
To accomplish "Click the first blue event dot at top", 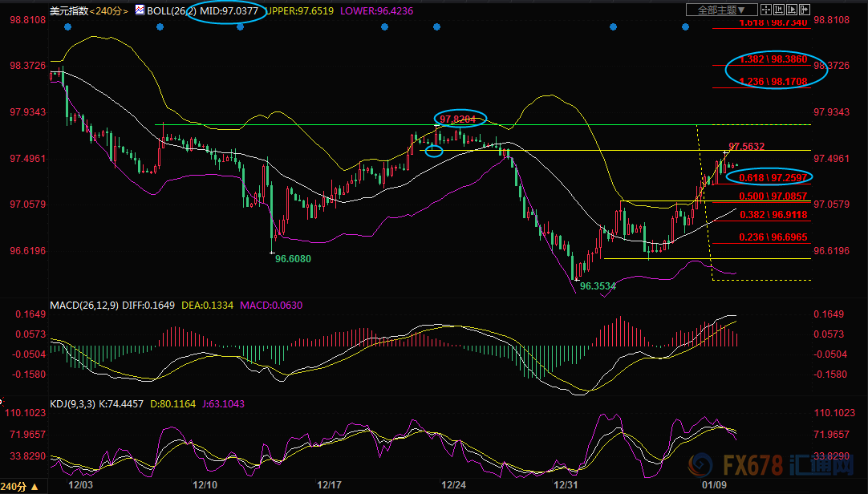I will [x=67, y=26].
